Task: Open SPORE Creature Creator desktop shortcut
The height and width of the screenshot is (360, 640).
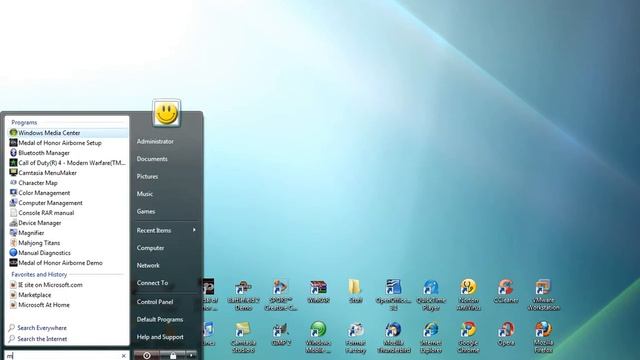Action: [281, 295]
